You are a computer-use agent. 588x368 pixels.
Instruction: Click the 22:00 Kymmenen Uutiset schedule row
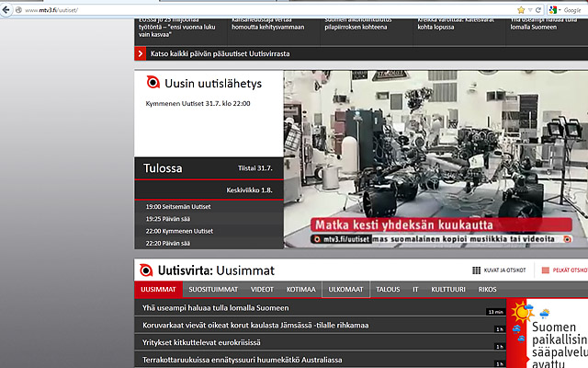(x=209, y=231)
